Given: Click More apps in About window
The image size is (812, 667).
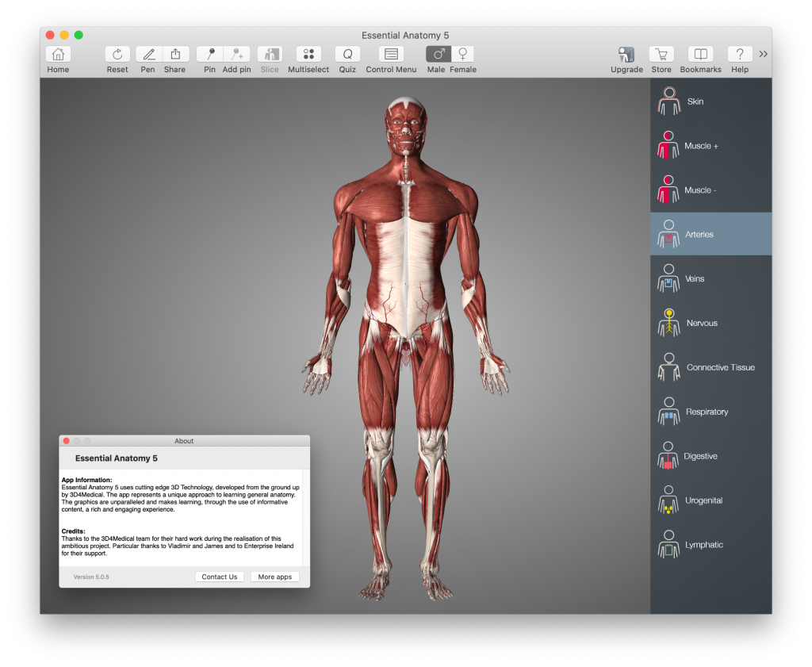Looking at the screenshot, I should pos(275,577).
